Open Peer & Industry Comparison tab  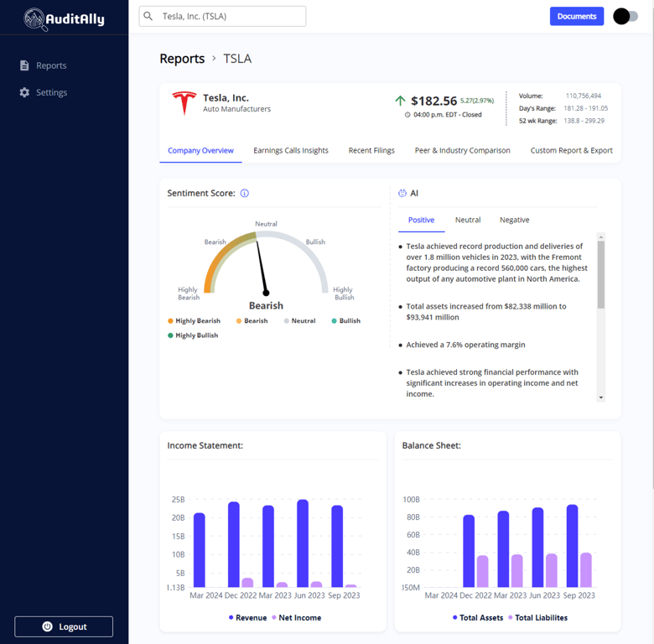[x=462, y=151]
